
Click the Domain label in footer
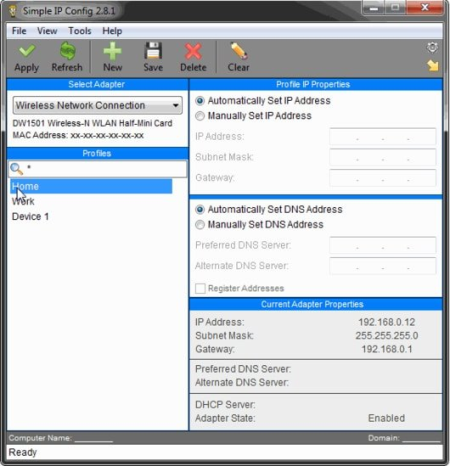point(384,438)
